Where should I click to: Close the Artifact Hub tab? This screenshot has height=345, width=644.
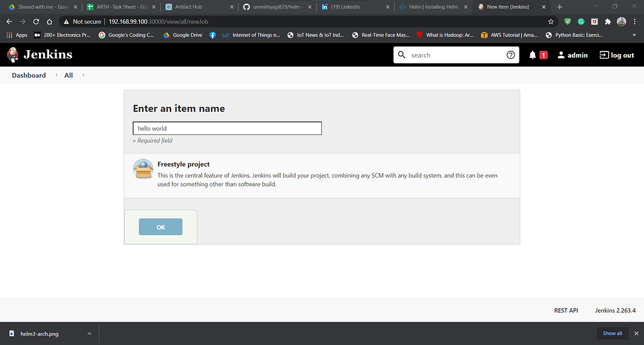[231, 7]
